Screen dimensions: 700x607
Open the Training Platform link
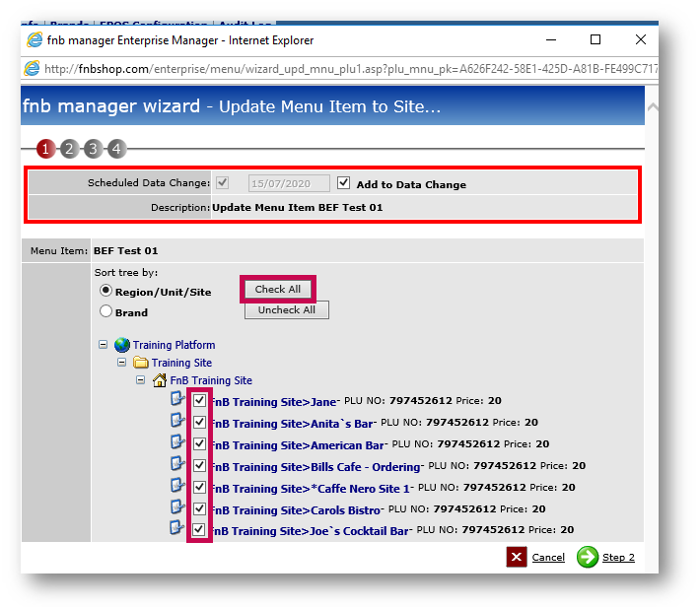point(175,345)
